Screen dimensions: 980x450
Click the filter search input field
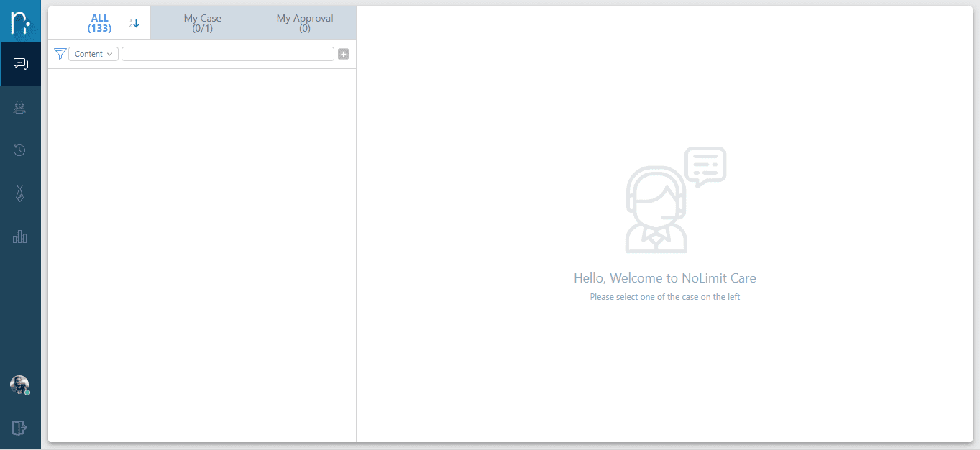click(228, 54)
